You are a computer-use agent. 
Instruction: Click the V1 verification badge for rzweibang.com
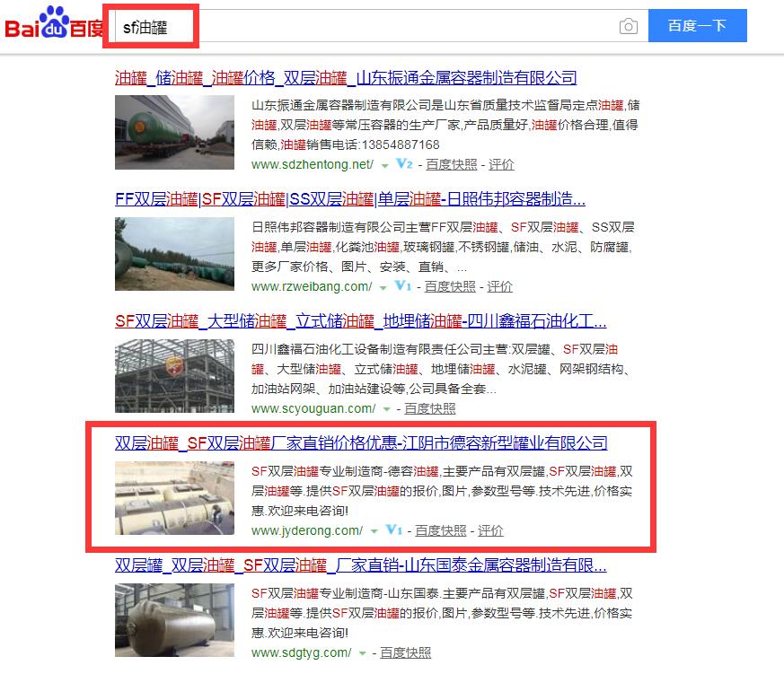(402, 285)
